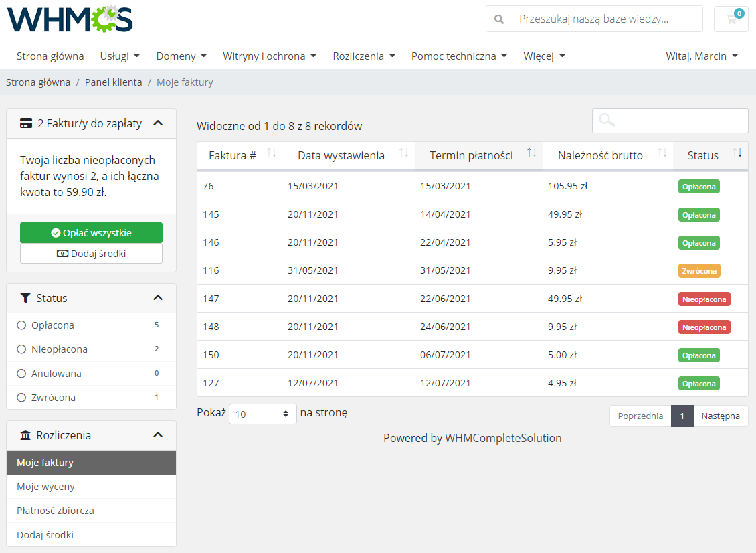Collapse the Status filter panel

(158, 297)
